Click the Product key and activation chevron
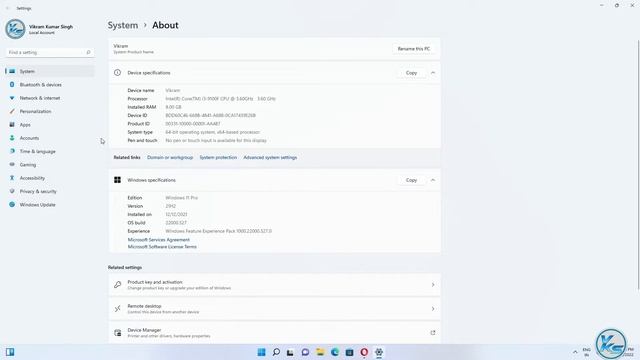The image size is (640, 360). pos(433,285)
